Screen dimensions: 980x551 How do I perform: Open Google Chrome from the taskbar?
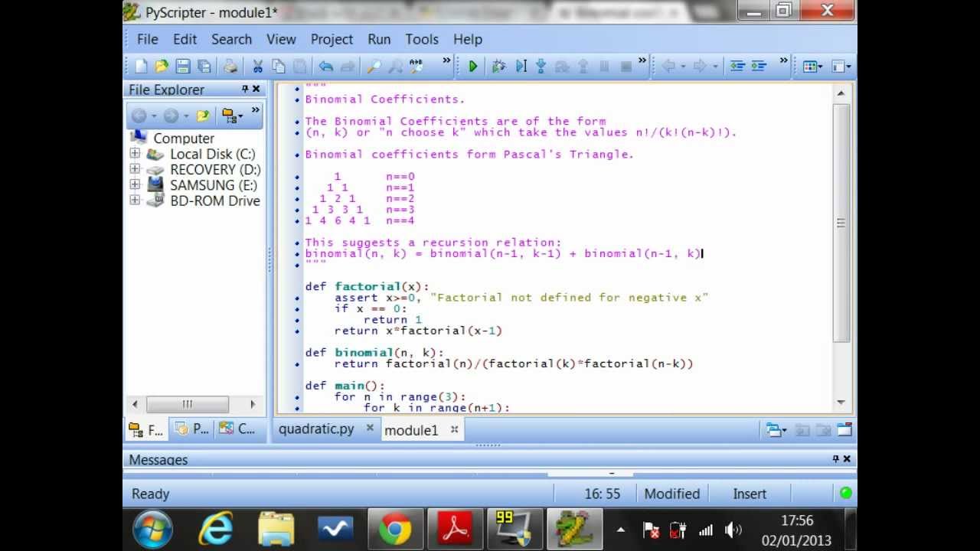pos(395,529)
